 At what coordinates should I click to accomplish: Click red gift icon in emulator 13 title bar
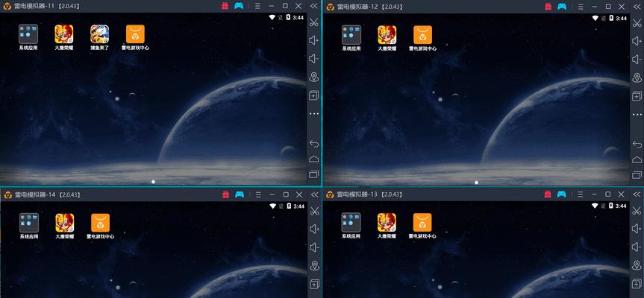pos(548,194)
